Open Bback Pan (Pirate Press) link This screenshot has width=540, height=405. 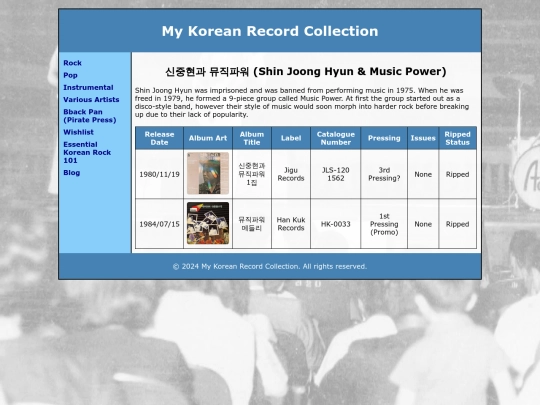pos(90,116)
